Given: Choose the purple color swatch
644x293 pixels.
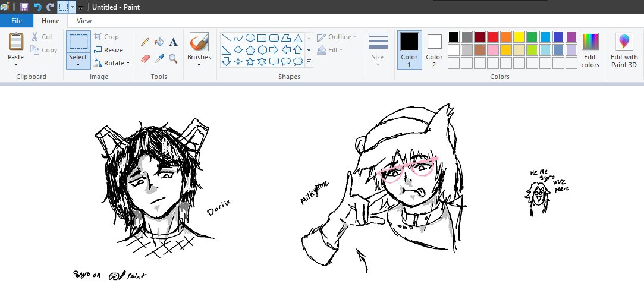Looking at the screenshot, I should coord(571,36).
